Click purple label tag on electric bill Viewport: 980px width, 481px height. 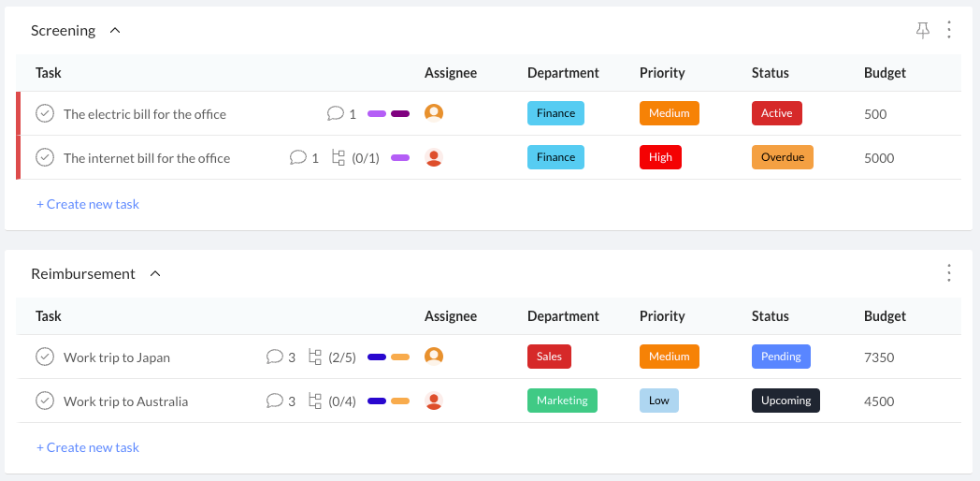click(x=377, y=114)
